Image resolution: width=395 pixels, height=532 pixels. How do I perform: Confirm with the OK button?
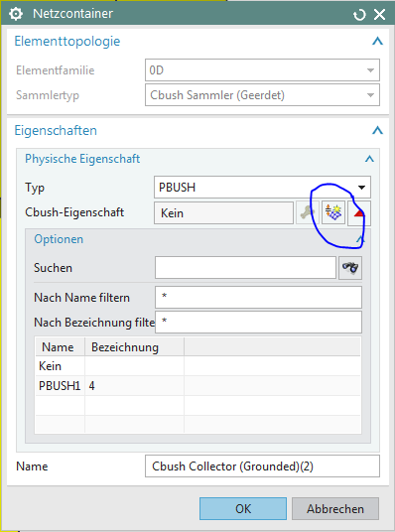coord(243,508)
